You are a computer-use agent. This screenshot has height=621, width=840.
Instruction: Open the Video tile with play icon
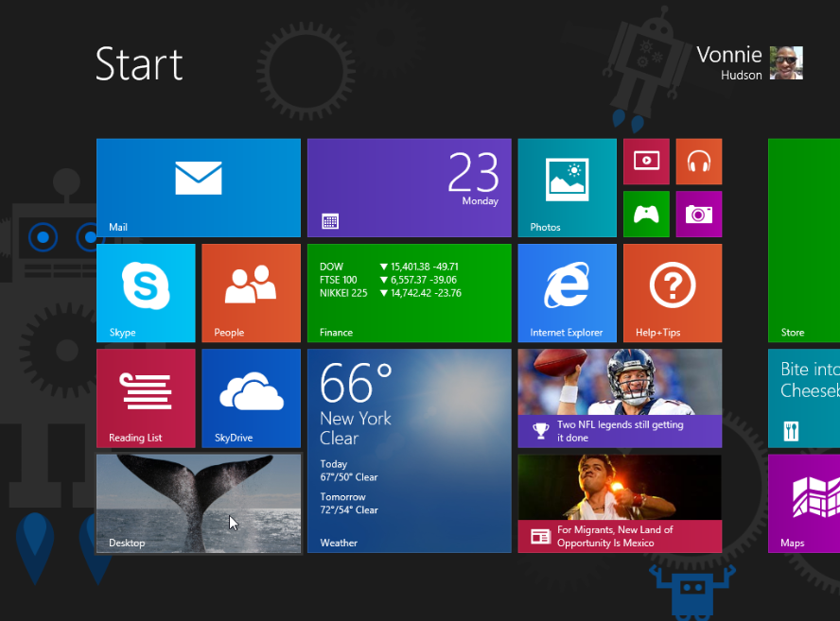646,161
